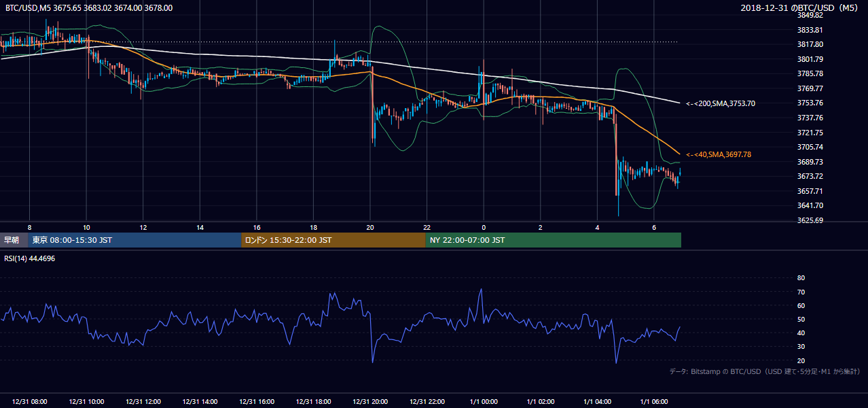Click price axis value 3817.80
This screenshot has height=408, width=868.
point(810,44)
